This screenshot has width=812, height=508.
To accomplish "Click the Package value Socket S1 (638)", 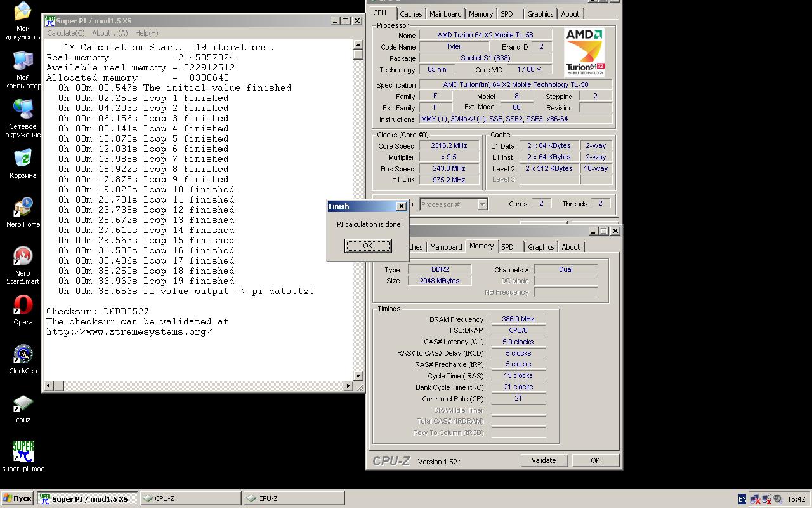I will [485, 58].
